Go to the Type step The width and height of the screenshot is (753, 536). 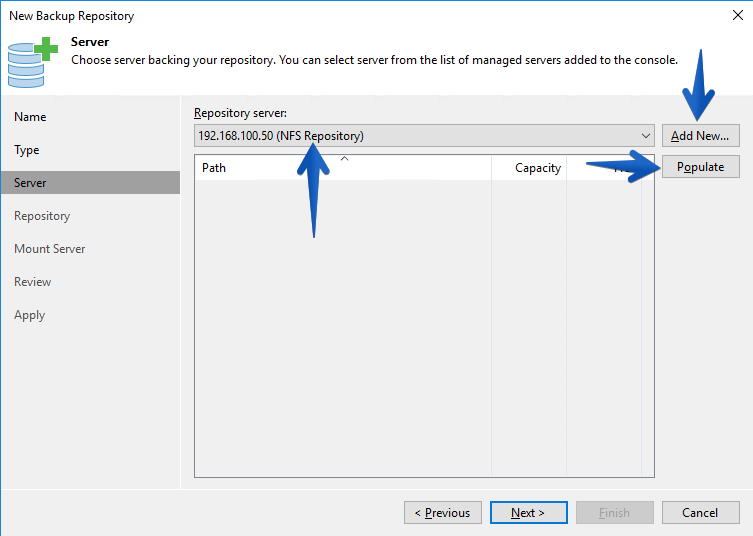[x=26, y=150]
